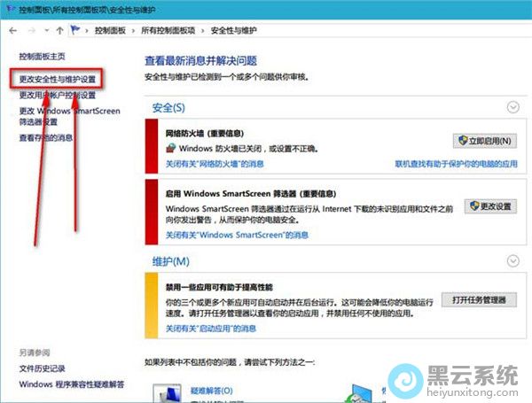
Task: Click the flag icon in address bar
Action: coord(76,29)
